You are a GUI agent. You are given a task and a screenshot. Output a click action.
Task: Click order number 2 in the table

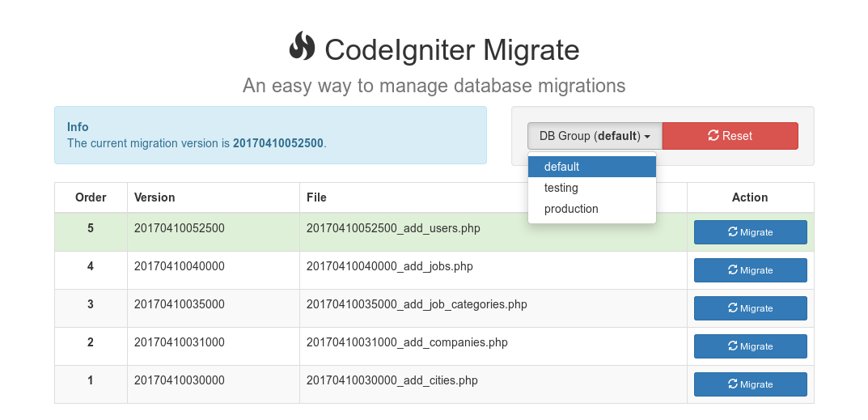(91, 342)
